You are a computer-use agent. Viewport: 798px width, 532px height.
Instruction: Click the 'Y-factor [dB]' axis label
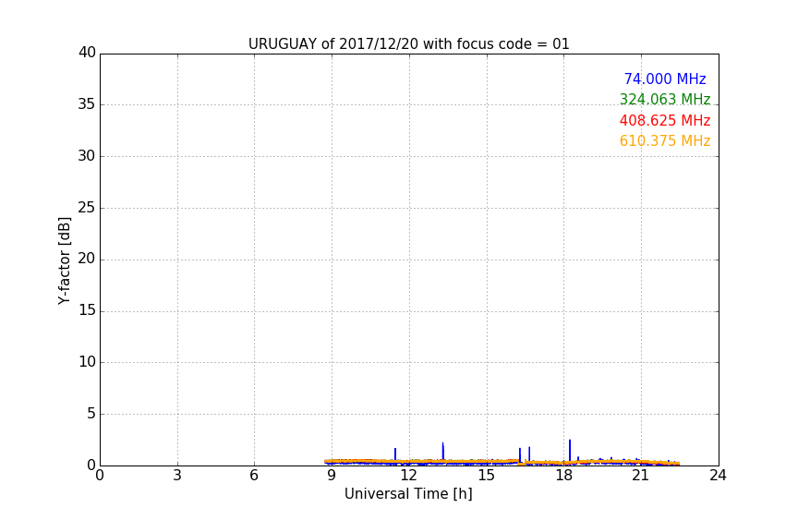click(x=64, y=260)
